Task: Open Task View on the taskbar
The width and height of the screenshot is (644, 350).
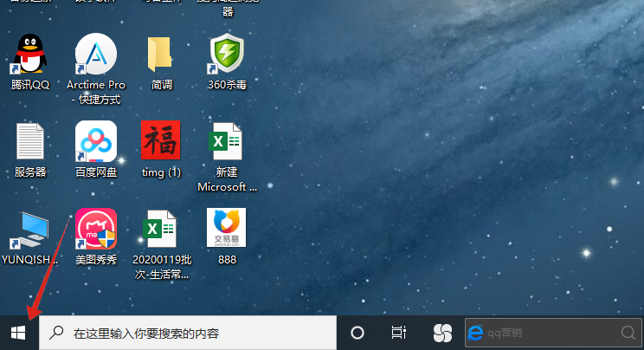Action: [398, 333]
